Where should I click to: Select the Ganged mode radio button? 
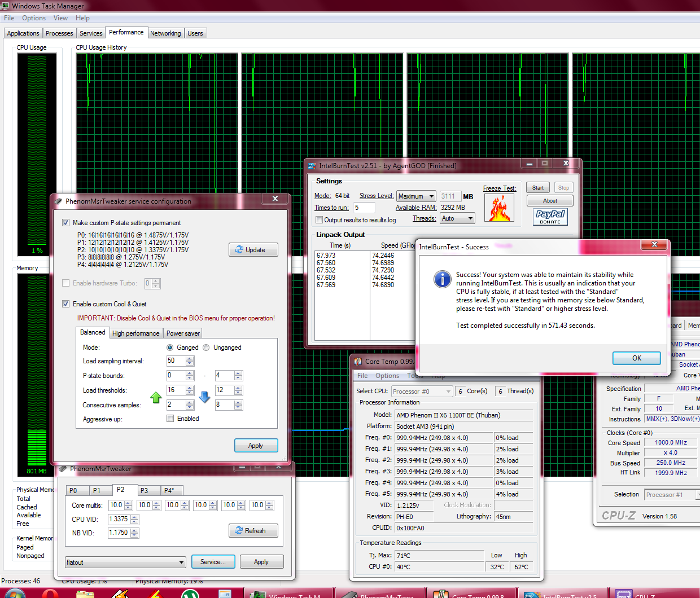[170, 348]
